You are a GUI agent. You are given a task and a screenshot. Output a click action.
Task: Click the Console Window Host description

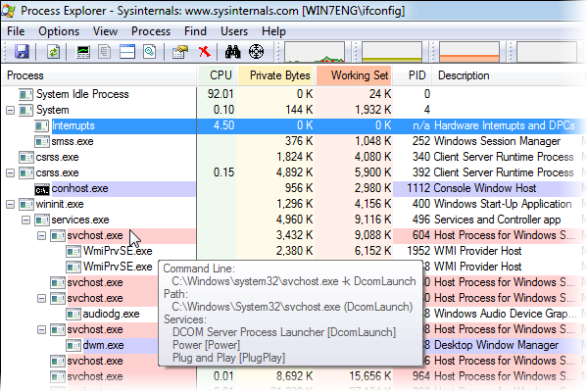485,188
